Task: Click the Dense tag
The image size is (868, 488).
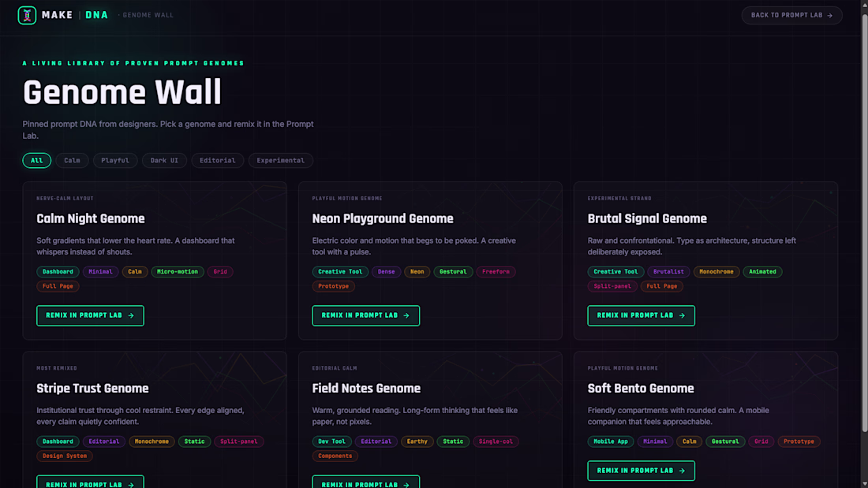Action: [x=387, y=272]
